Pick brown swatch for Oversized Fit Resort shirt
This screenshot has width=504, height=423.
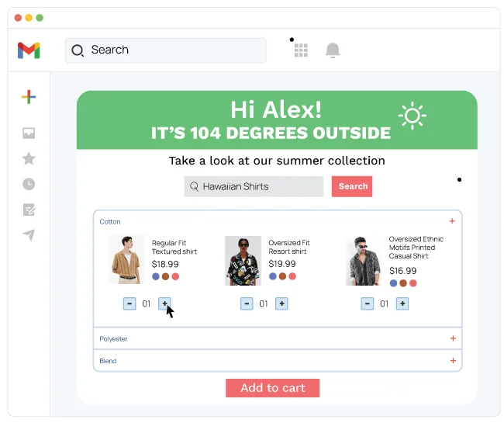282,276
